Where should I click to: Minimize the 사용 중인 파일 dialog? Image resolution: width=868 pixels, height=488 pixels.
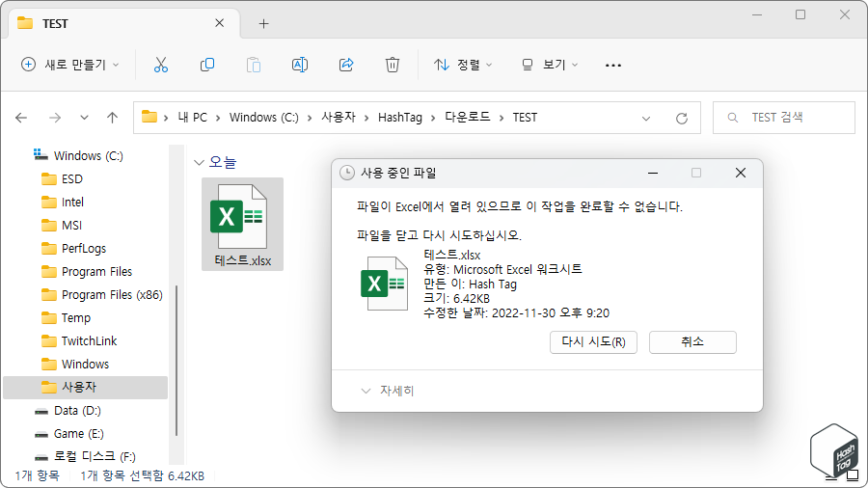(653, 174)
